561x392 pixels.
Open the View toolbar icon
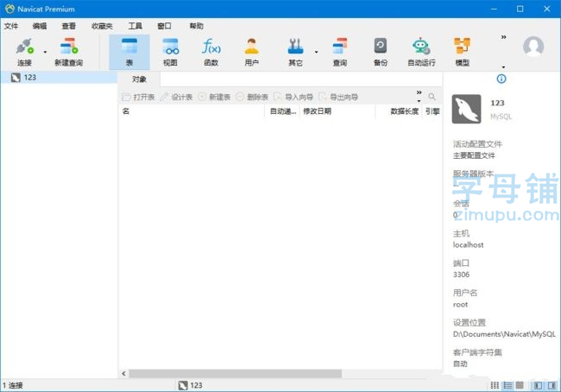170,47
